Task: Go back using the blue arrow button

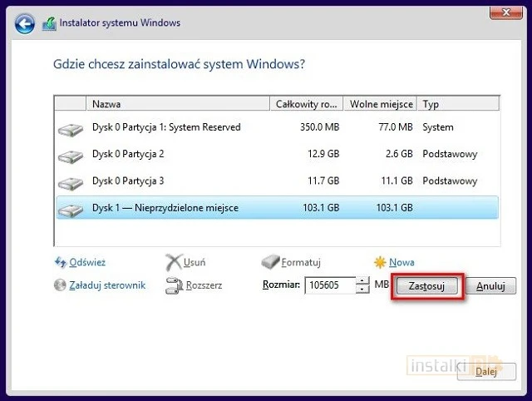Action: [x=24, y=24]
